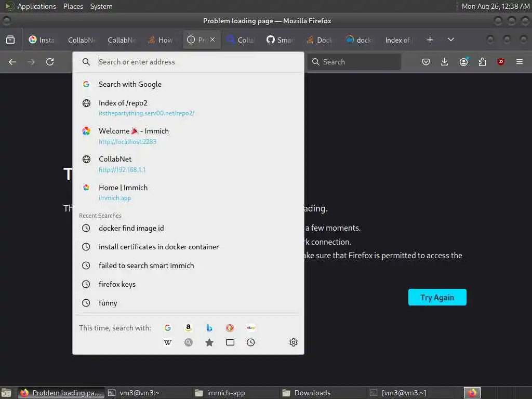532x399 pixels.
Task: Open the Extensions puzzle icon
Action: [482, 62]
